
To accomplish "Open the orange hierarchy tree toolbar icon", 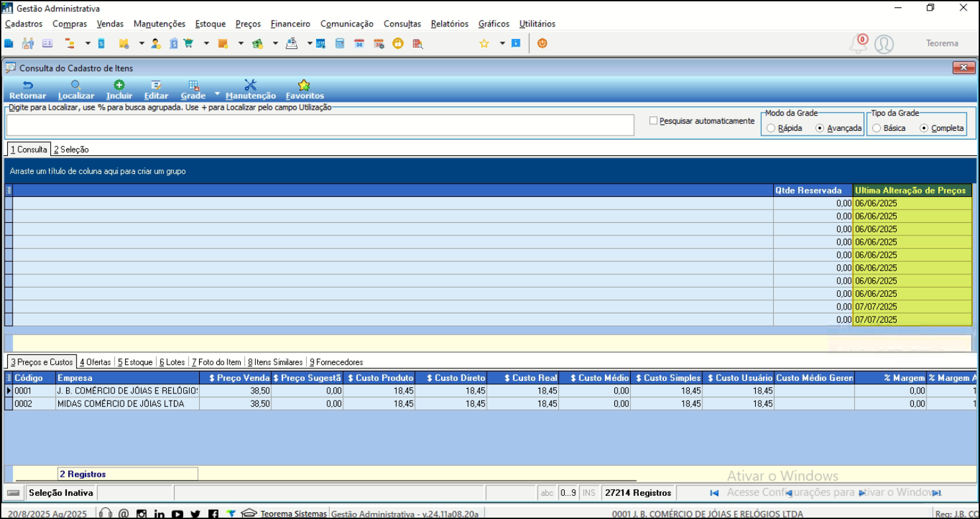I will (x=69, y=44).
